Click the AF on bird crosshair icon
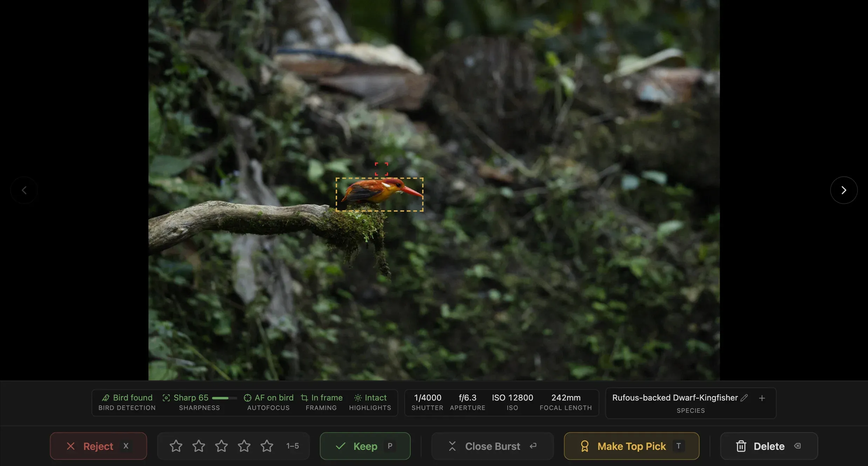 [247, 398]
